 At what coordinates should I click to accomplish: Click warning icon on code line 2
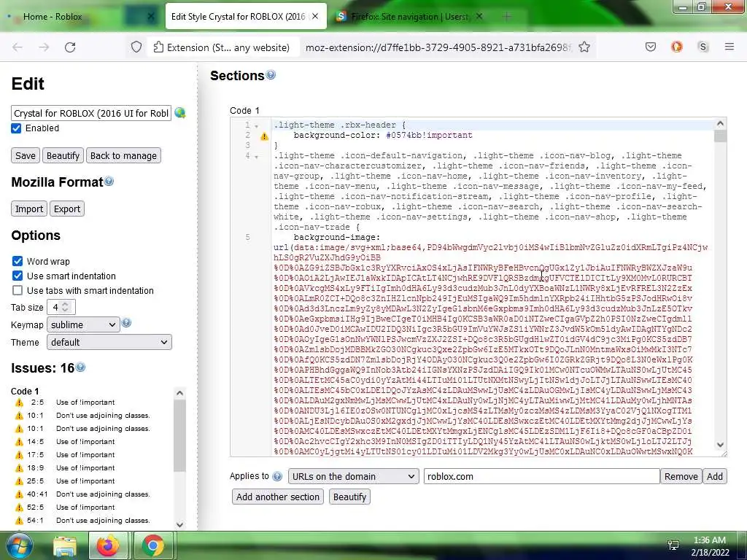coord(264,136)
